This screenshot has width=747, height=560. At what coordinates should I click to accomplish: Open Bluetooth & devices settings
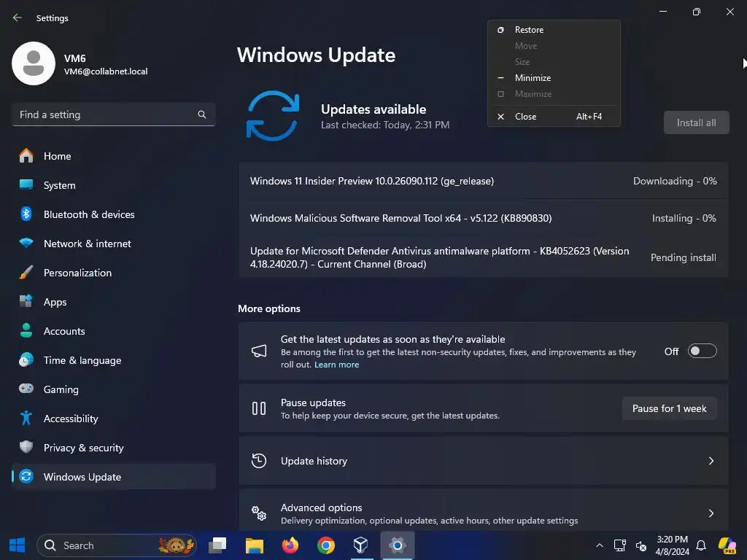113,214
